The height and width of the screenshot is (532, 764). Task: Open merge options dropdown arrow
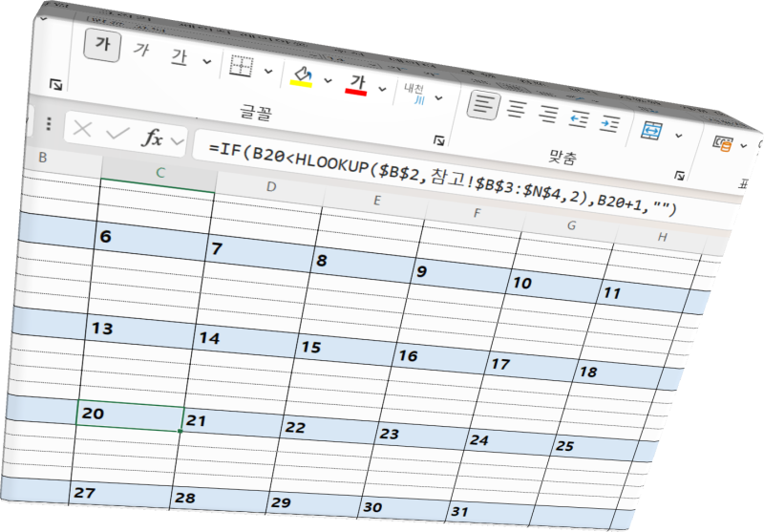tap(679, 135)
